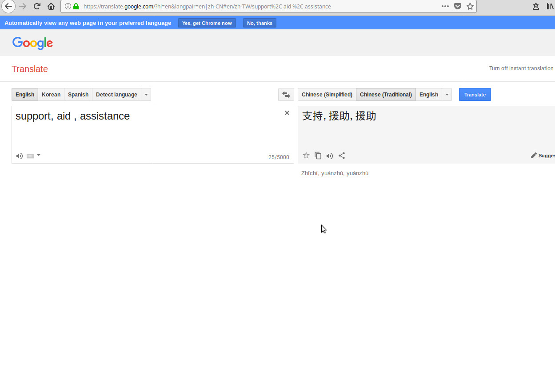The image size is (555, 392).
Task: Click the pencil Suggest an edit icon
Action: (534, 156)
